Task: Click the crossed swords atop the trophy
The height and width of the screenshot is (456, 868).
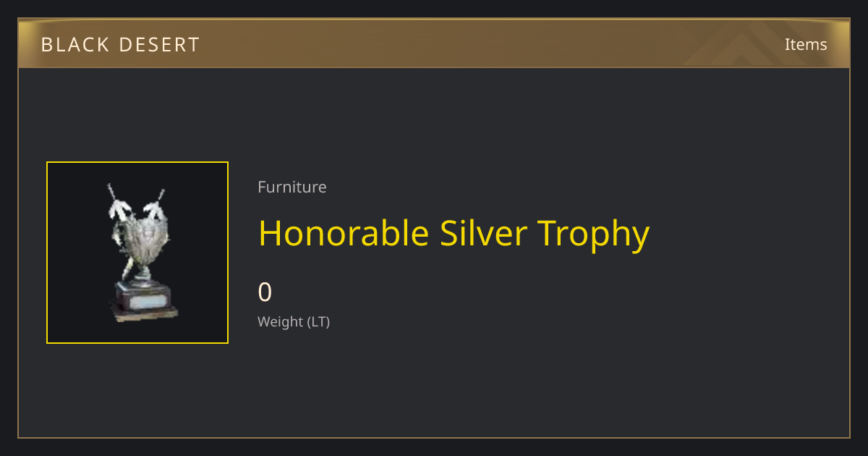Action: (137, 203)
